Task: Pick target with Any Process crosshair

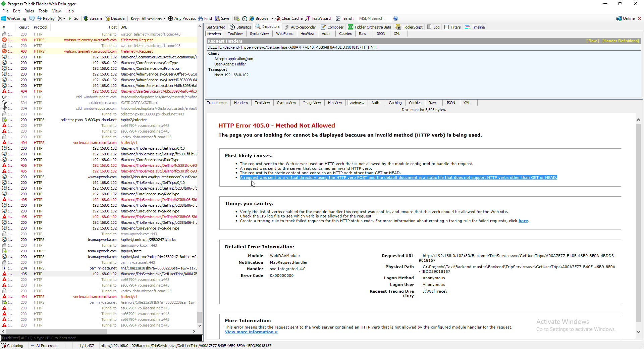Action: click(x=182, y=18)
